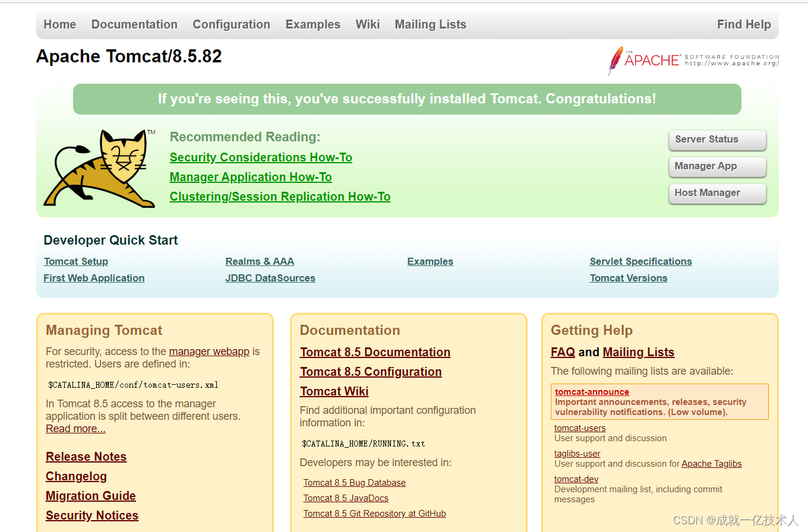The image size is (808, 532).
Task: Click the $CATALINA_HOME/RUNNING.txt path text
Action: pos(364,444)
